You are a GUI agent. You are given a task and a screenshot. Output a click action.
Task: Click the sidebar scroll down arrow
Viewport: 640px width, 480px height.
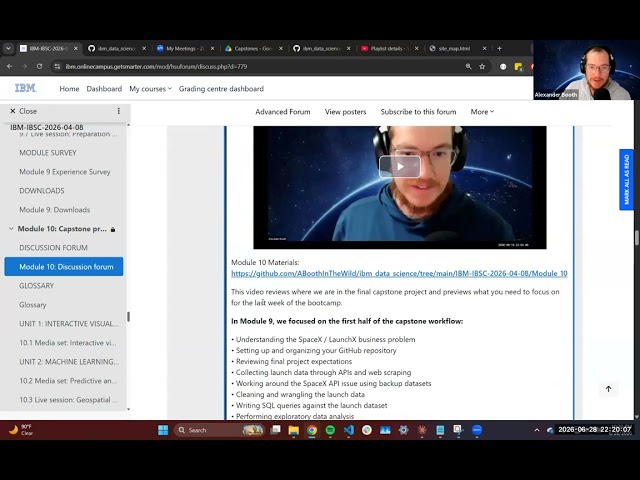coord(128,409)
